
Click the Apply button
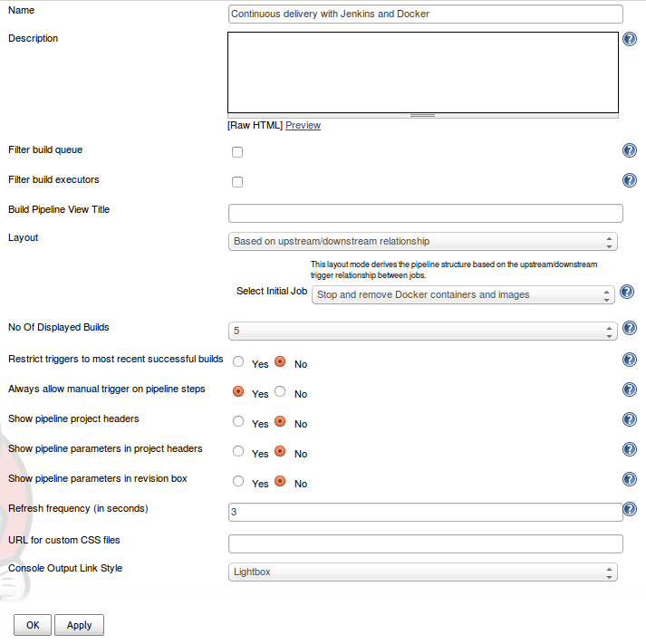(79, 625)
